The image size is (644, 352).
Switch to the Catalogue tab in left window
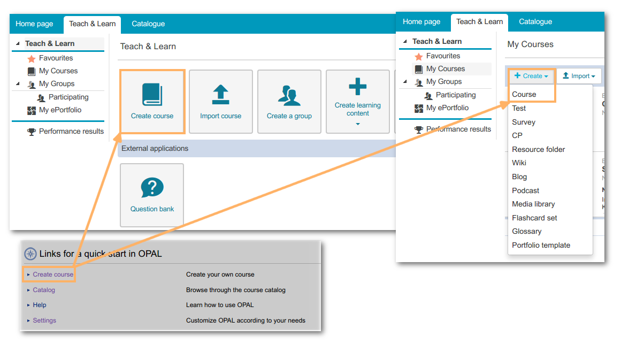[x=148, y=24]
